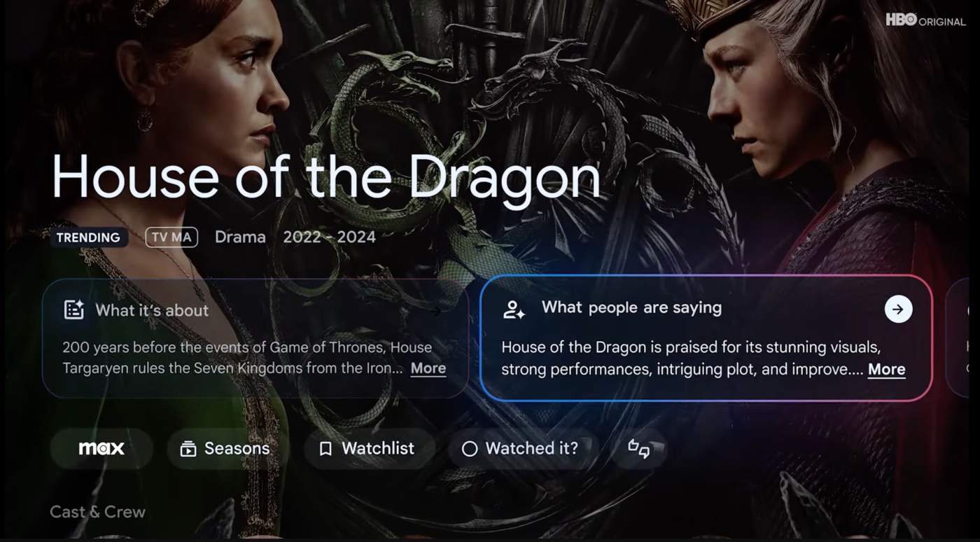Viewport: 980px width, 542px height.
Task: Peek the partially visible card at right edge
Action: (962, 337)
